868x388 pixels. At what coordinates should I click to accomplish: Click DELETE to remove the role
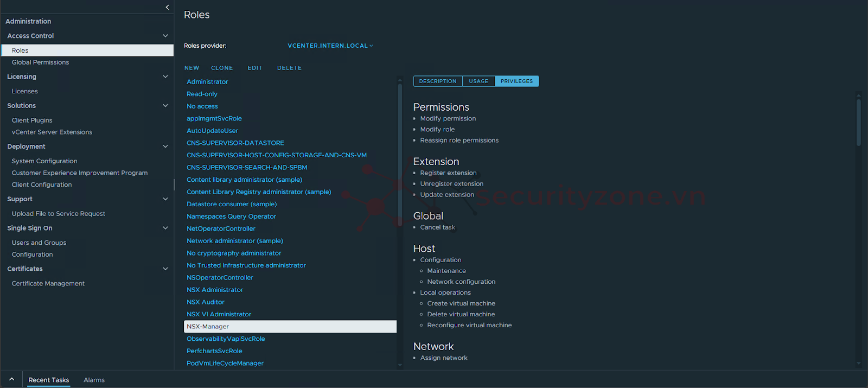(x=289, y=68)
